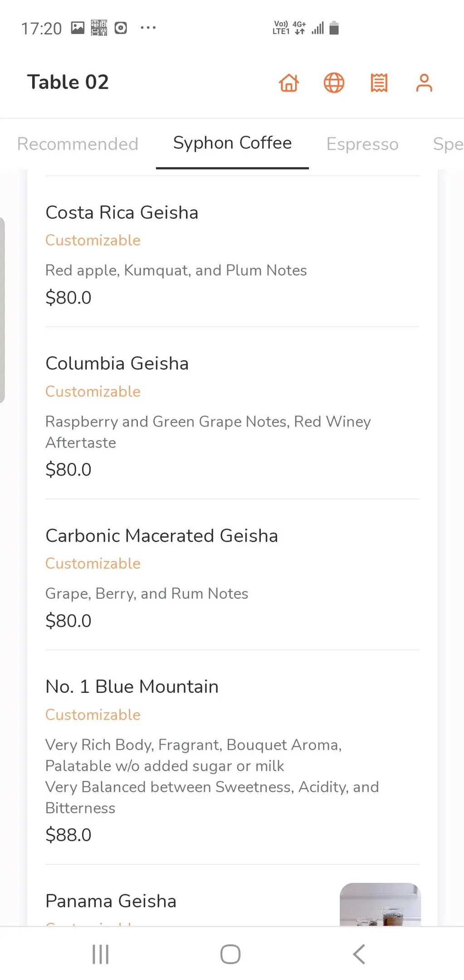Select the Syphon Coffee tab

pyautogui.click(x=232, y=143)
